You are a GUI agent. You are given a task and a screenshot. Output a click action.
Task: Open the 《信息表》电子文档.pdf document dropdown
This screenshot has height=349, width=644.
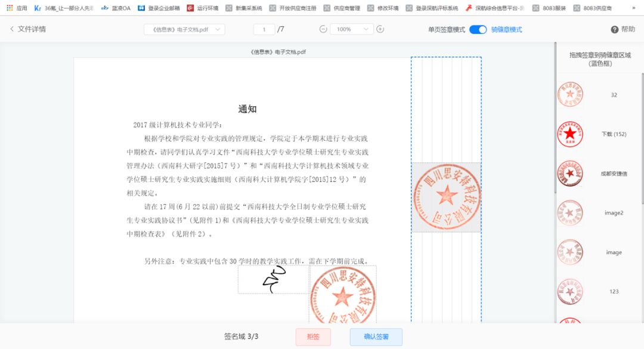185,28
